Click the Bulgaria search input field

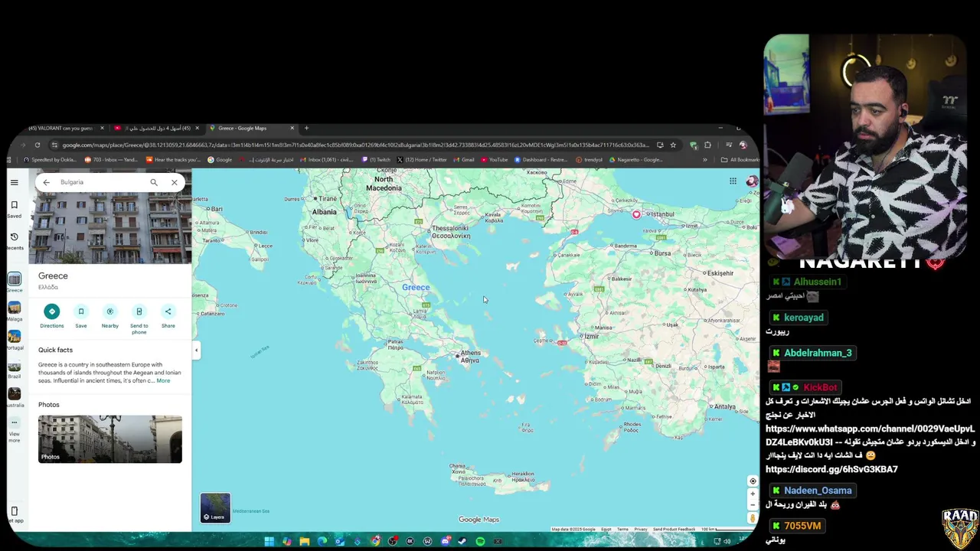tap(101, 182)
